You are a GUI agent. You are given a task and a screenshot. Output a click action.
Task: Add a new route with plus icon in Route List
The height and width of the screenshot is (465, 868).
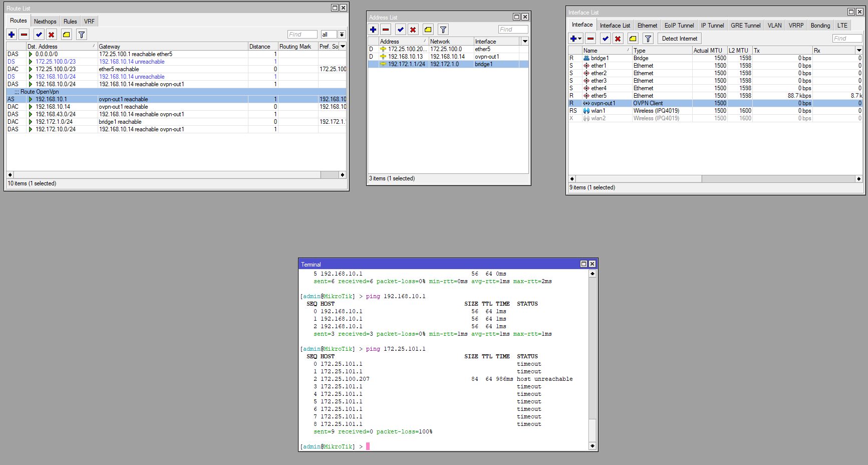point(12,35)
